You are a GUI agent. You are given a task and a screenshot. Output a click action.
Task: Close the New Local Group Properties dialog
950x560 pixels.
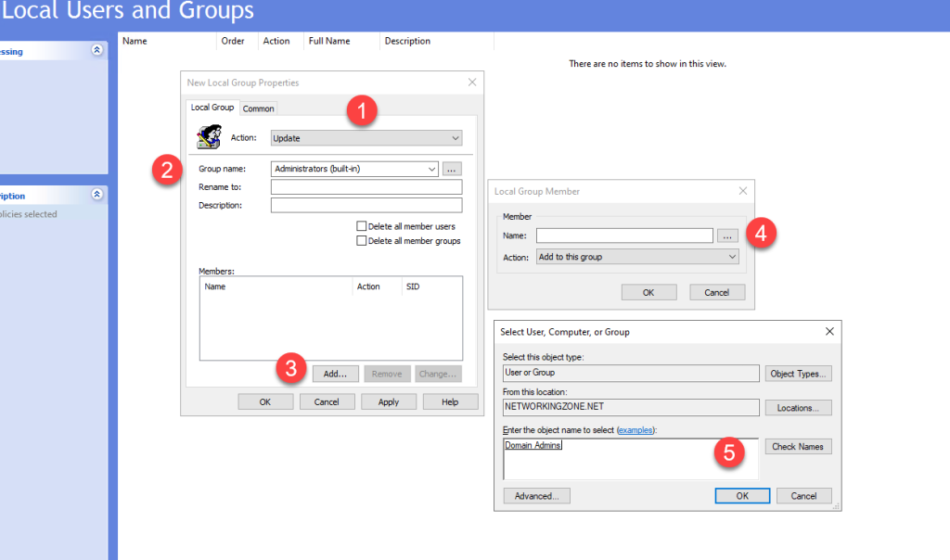coord(472,83)
